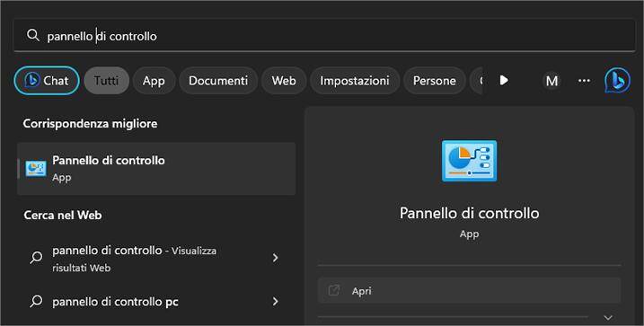Click 'Cerca nel Web' heading
Image resolution: width=644 pixels, height=326 pixels.
pos(63,216)
